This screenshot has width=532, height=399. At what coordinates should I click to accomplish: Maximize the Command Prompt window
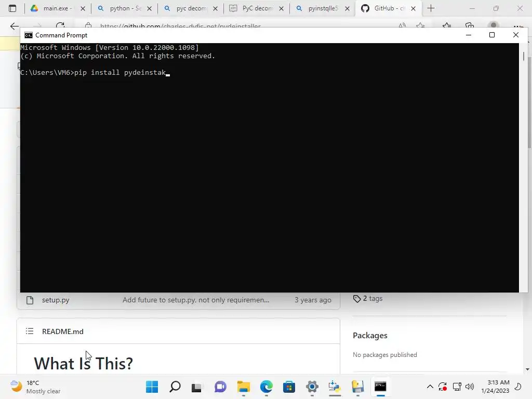click(x=492, y=35)
